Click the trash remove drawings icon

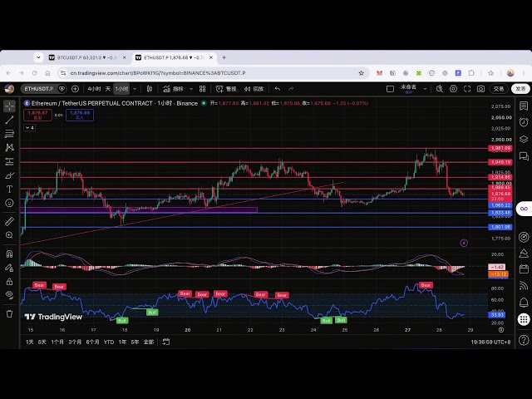(9, 314)
